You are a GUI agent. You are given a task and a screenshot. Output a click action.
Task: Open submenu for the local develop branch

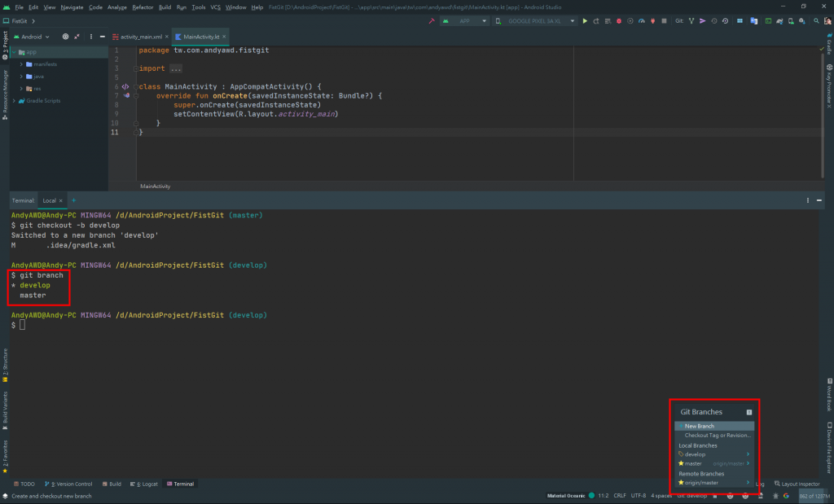[x=748, y=454]
